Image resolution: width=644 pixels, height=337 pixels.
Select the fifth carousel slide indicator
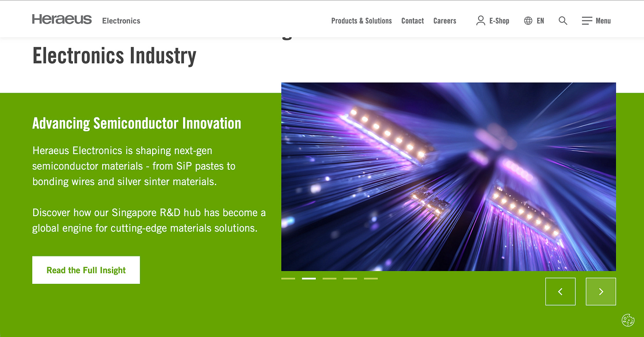point(371,279)
